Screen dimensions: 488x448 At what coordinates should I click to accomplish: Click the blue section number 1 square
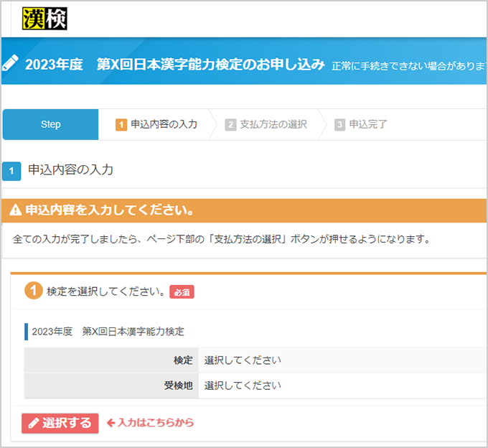tap(11, 171)
